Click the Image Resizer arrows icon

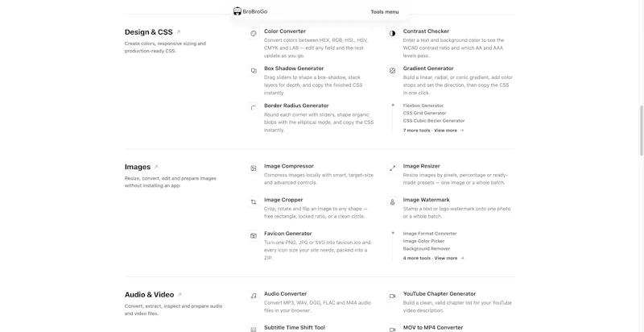[x=392, y=168]
